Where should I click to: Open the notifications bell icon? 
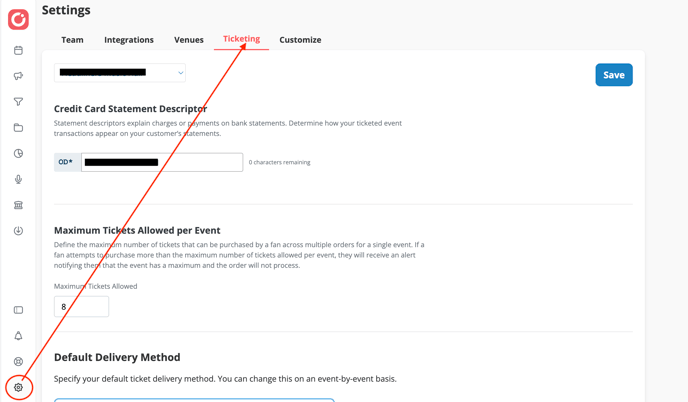[x=18, y=336]
